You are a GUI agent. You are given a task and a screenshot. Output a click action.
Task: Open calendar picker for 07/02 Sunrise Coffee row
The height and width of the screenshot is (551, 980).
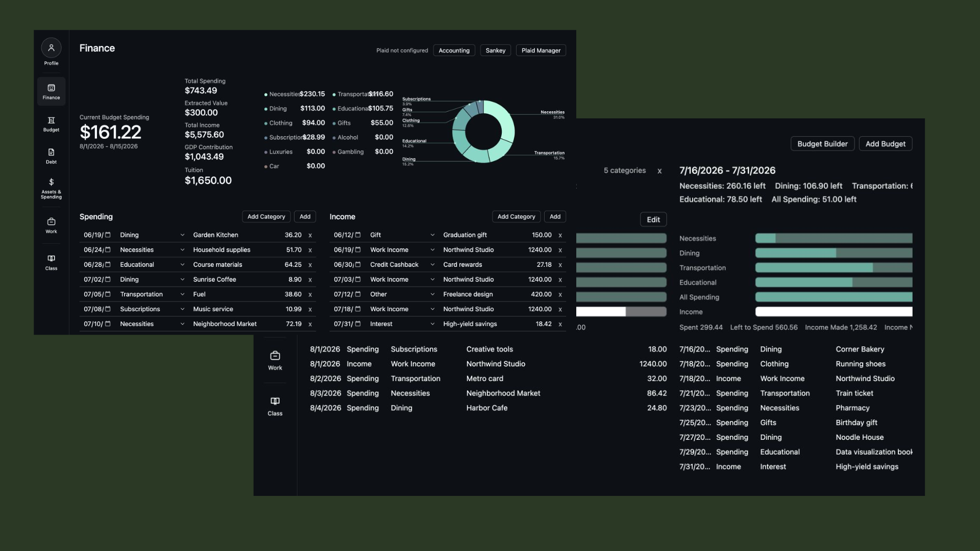(x=108, y=279)
